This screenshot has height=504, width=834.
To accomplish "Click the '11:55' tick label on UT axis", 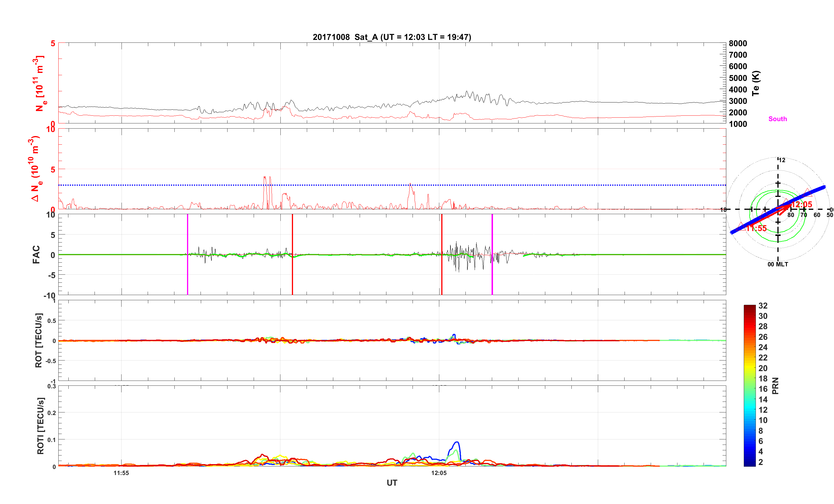I will 121,473.
